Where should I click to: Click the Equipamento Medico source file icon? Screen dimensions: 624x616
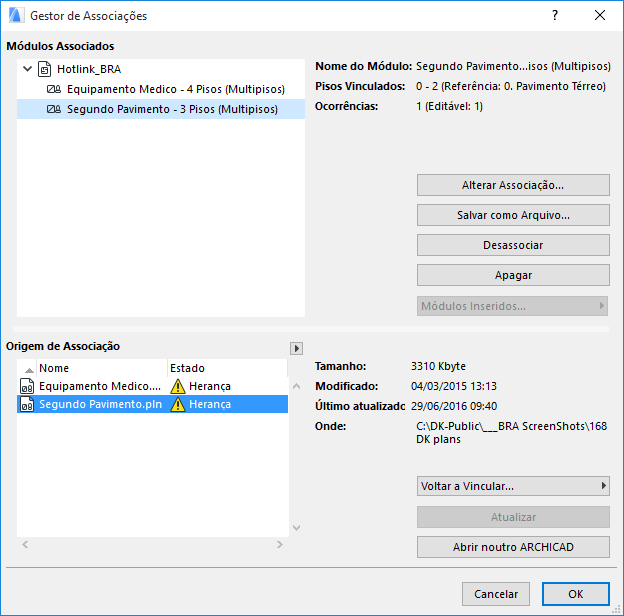27,386
